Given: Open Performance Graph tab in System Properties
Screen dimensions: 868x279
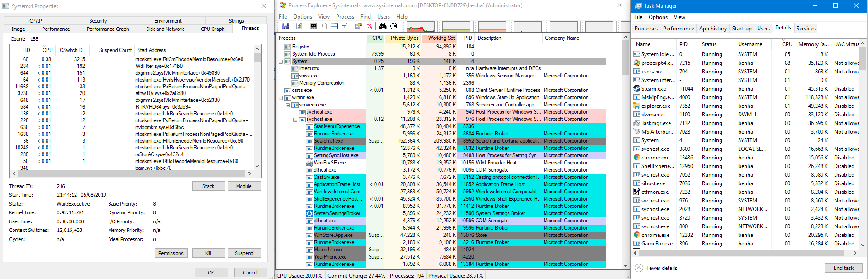Looking at the screenshot, I should pos(108,29).
